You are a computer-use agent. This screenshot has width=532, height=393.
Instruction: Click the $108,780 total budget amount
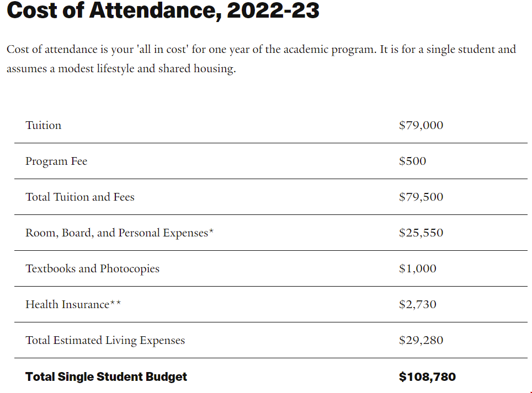pos(428,376)
